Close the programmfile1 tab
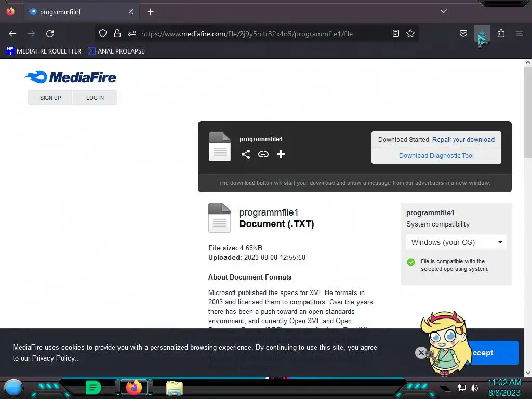 pyautogui.click(x=131, y=11)
